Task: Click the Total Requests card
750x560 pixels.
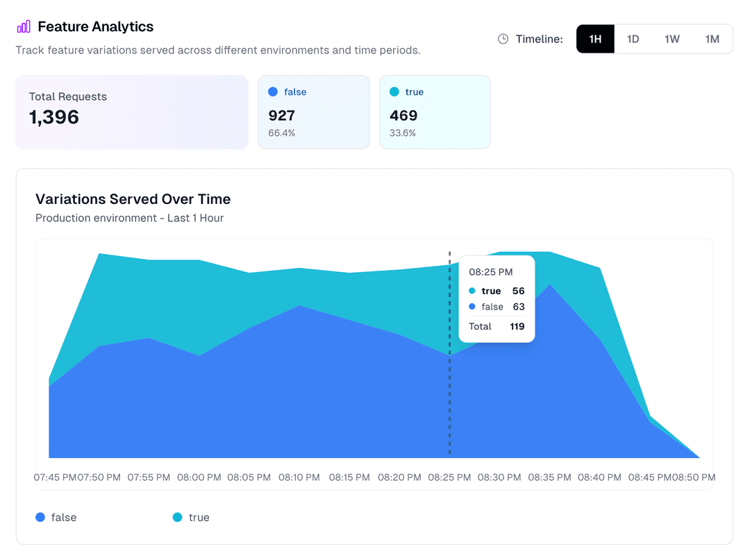Action: pos(132,112)
